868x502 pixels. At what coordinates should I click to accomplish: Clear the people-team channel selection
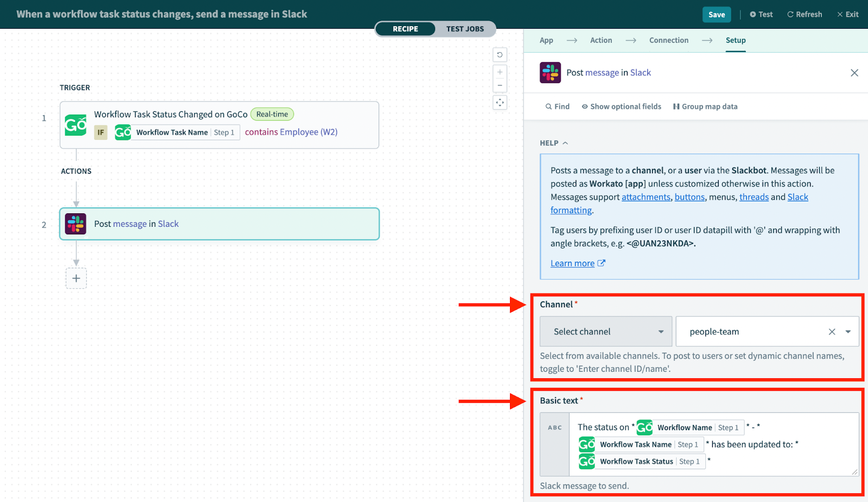coord(832,332)
